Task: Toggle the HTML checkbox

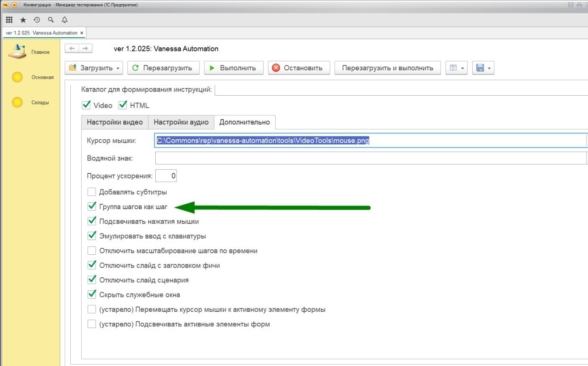Action: click(123, 105)
